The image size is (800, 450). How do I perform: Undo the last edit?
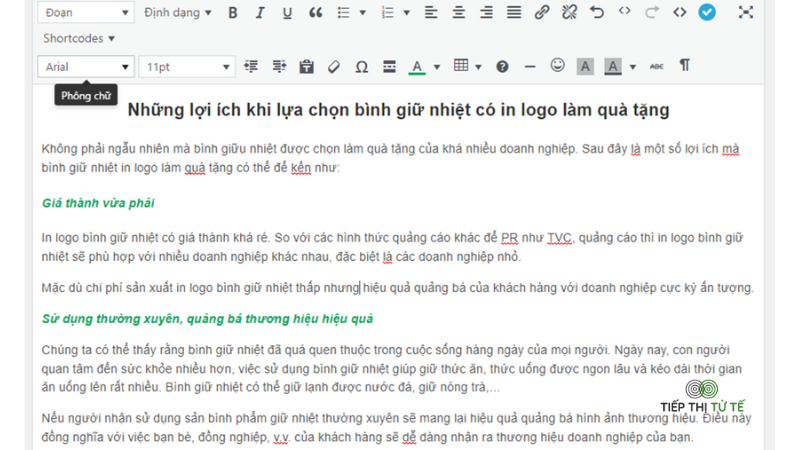(x=596, y=12)
